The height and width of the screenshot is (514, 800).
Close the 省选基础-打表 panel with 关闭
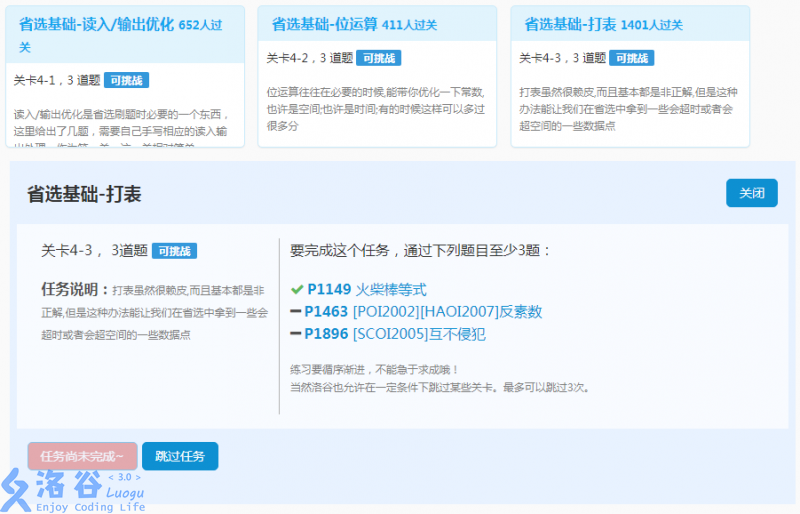[x=751, y=193]
